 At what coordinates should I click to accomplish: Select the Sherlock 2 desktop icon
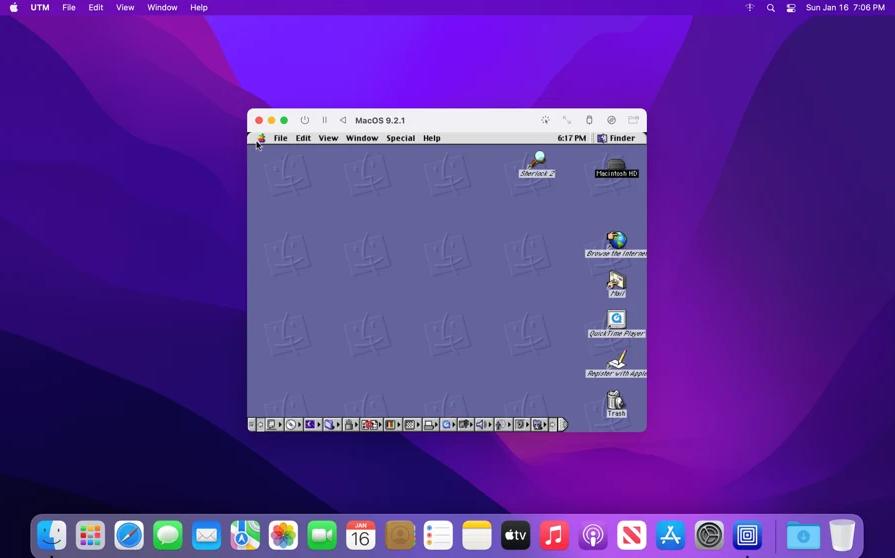(x=537, y=164)
